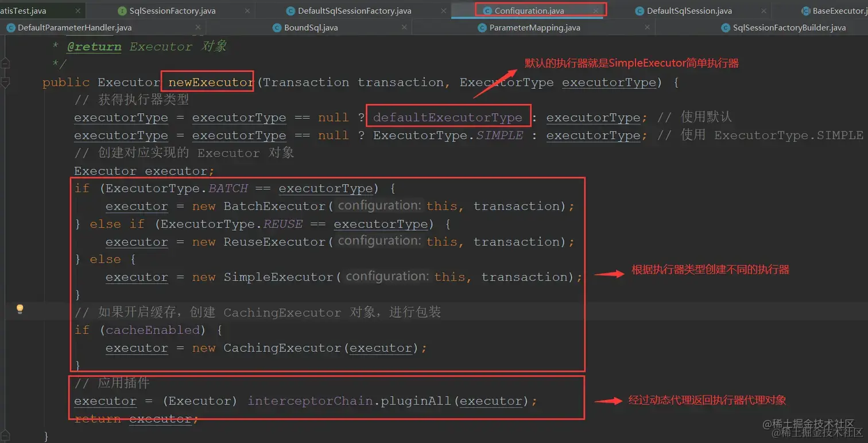
Task: Click the DefaultSqlSessionFactory.java class file icon
Action: [x=290, y=11]
